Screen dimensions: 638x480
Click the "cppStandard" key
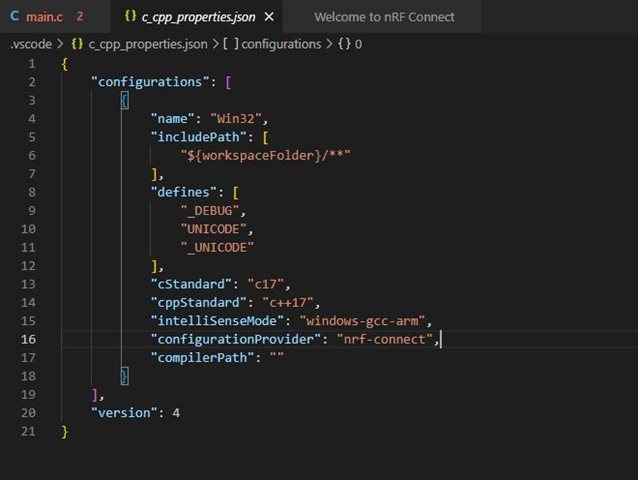(x=199, y=302)
